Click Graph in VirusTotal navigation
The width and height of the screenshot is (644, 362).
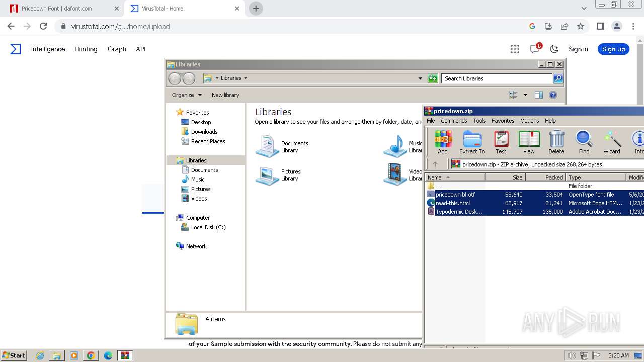click(x=117, y=49)
